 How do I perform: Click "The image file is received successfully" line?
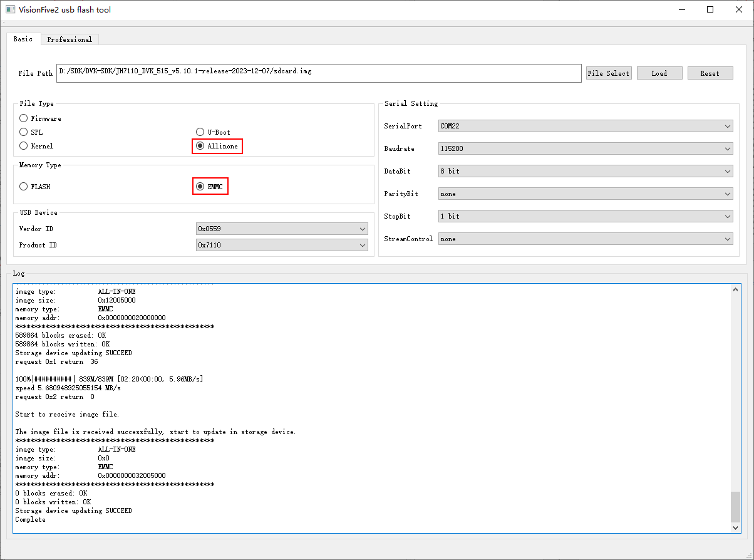tap(155, 432)
